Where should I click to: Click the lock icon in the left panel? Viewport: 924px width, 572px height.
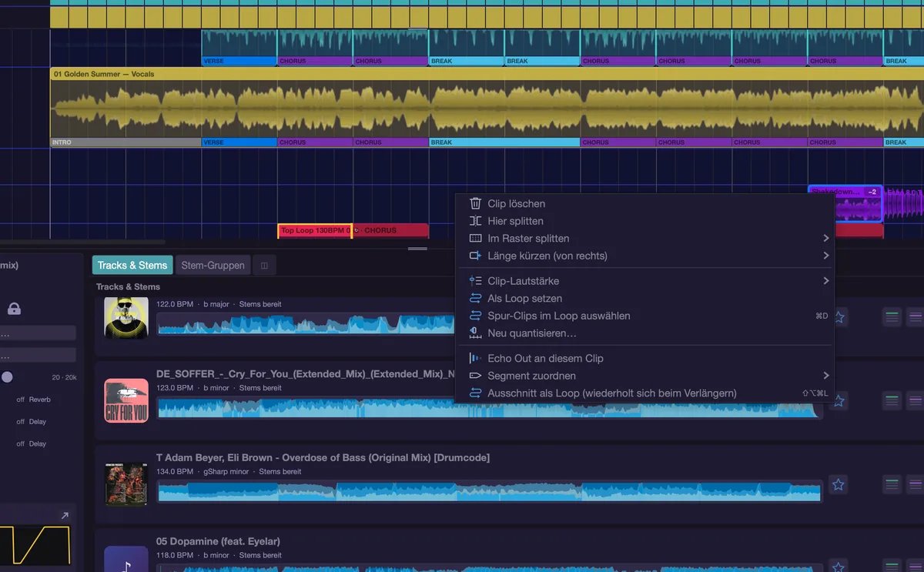click(x=14, y=309)
